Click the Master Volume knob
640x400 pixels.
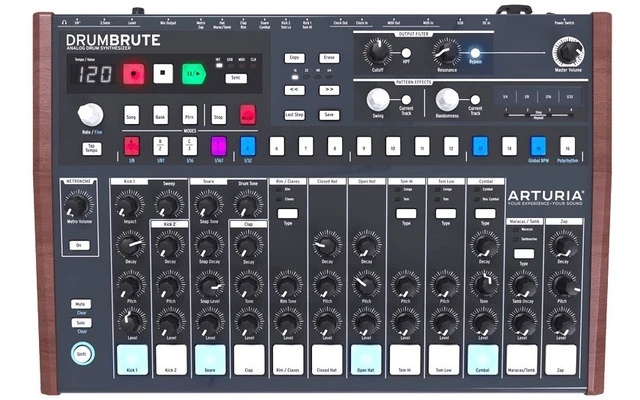pos(568,52)
